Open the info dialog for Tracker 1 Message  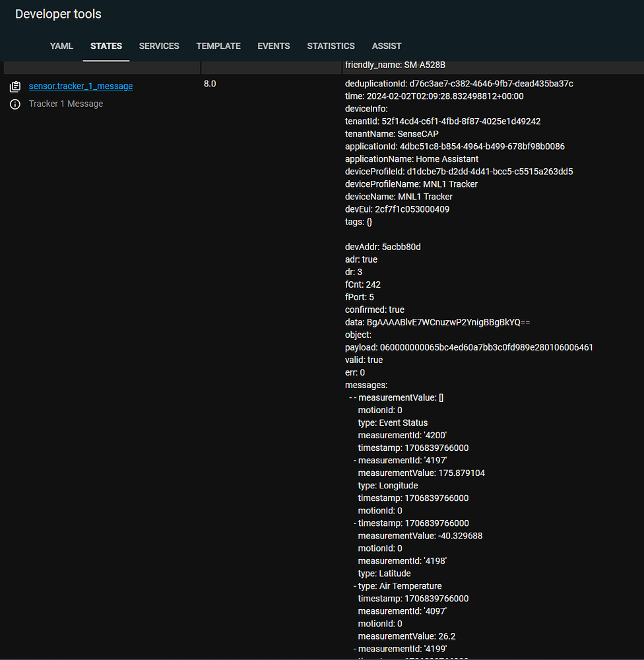tap(15, 104)
